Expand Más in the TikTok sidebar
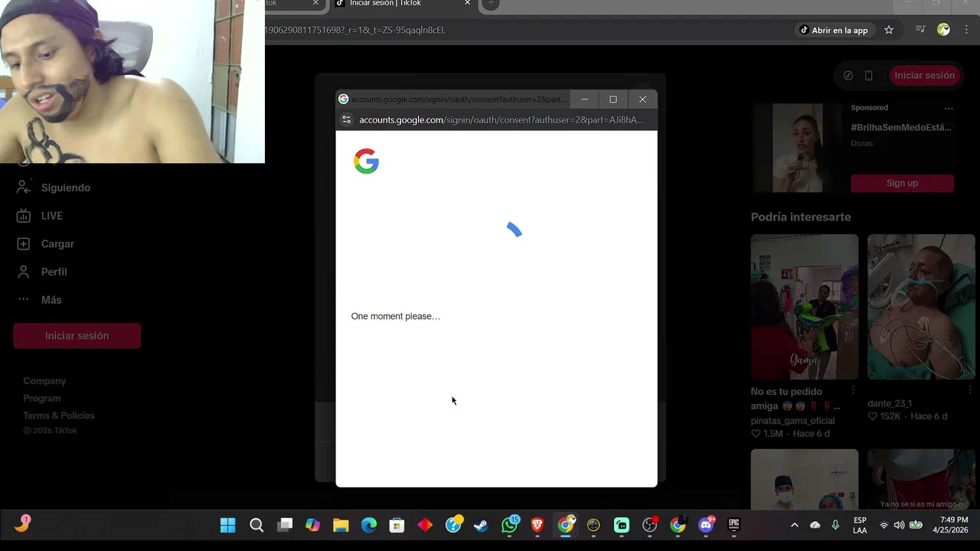 coord(39,300)
